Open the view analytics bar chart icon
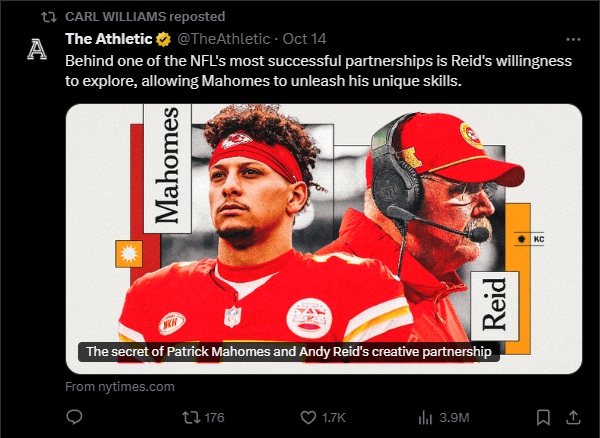This screenshot has height=438, width=600. point(424,417)
